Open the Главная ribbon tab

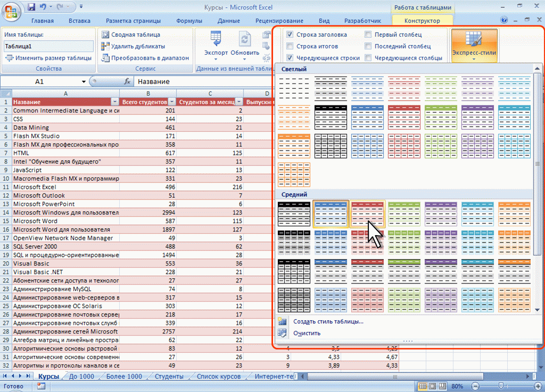coord(43,21)
